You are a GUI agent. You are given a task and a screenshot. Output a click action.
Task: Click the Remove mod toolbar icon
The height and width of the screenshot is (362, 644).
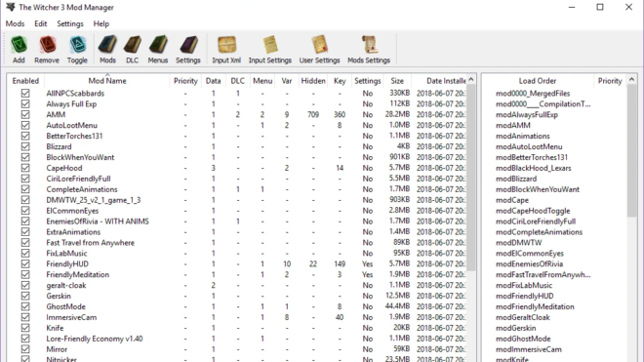click(x=47, y=50)
